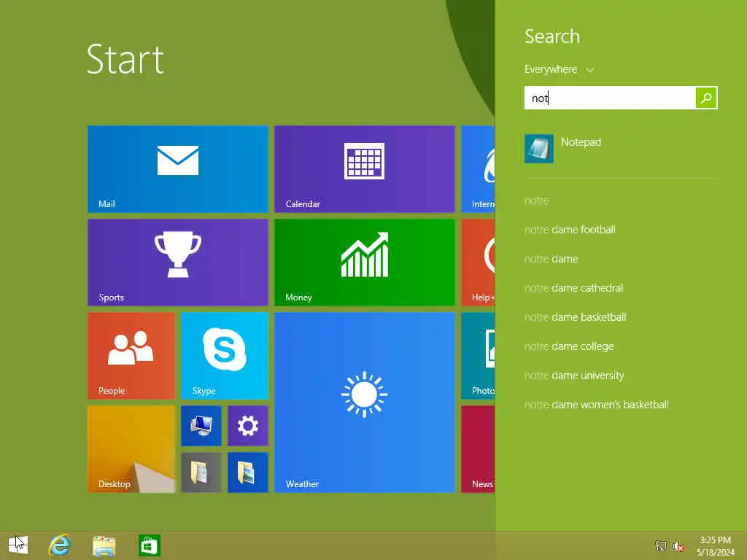Open Internet Explorer from the taskbar
747x560 pixels.
[x=60, y=545]
